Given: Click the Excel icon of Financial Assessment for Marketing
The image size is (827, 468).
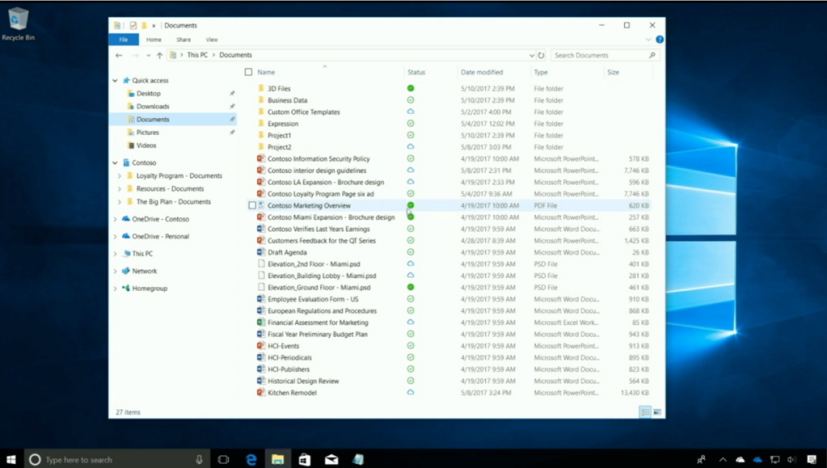Looking at the screenshot, I should pyautogui.click(x=261, y=322).
